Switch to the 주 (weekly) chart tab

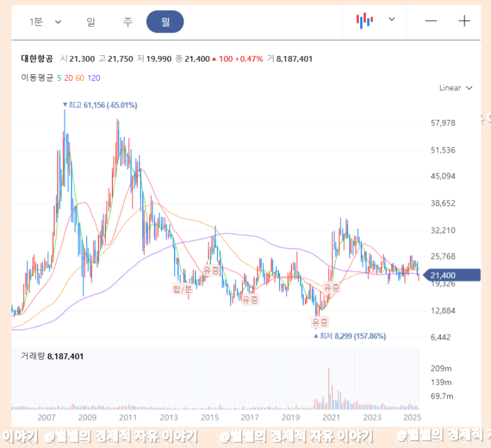128,22
